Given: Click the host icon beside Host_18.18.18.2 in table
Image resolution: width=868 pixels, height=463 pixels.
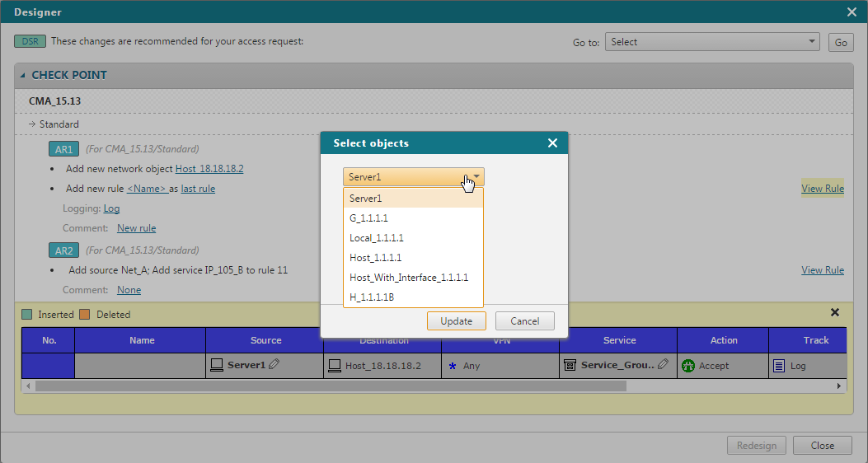Looking at the screenshot, I should 334,365.
